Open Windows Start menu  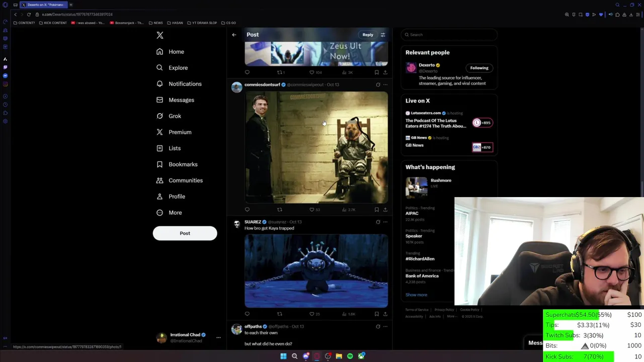(283, 356)
